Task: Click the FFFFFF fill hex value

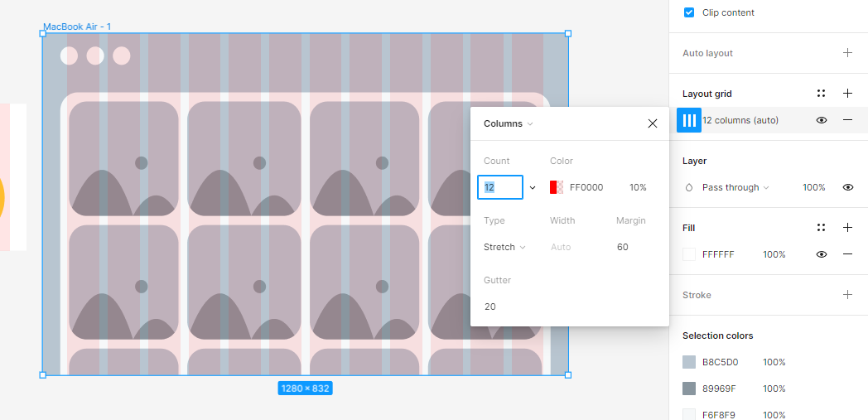Action: coord(718,254)
